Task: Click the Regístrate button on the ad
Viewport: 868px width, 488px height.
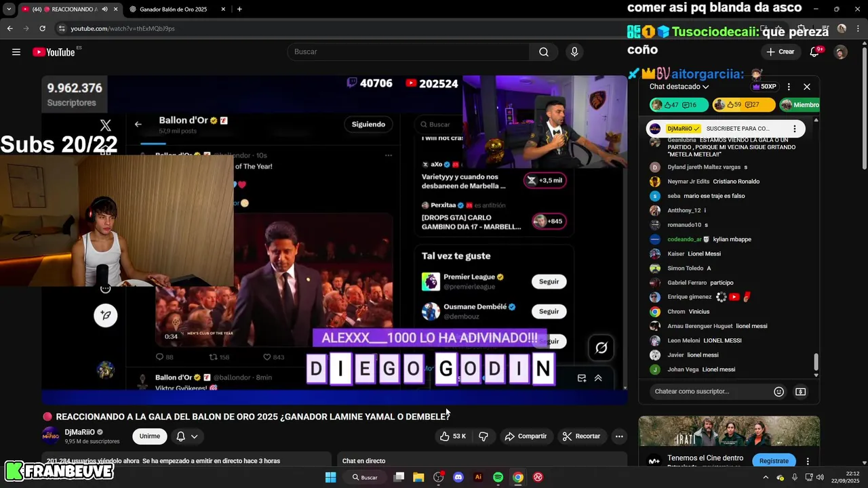Action: click(x=774, y=461)
